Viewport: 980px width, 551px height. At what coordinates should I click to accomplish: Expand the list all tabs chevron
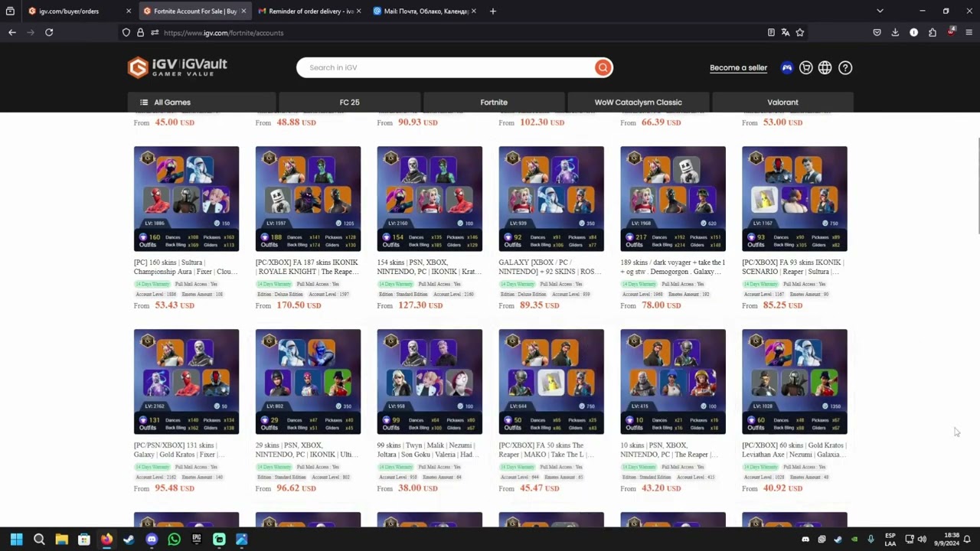[880, 11]
